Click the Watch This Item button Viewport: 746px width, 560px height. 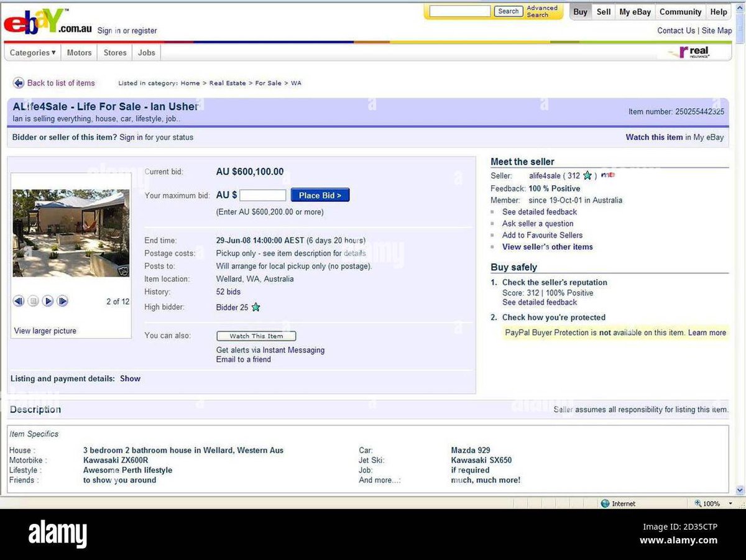pyautogui.click(x=256, y=336)
